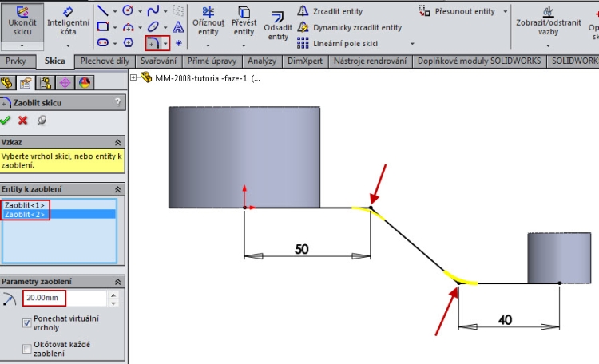Switch to the Analýzy tab
This screenshot has width=599, height=364.
(262, 61)
